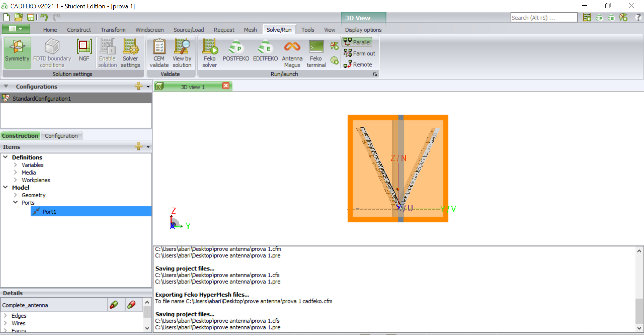Toggle Symmetry in Solution settings
644x335 pixels.
pos(17,53)
